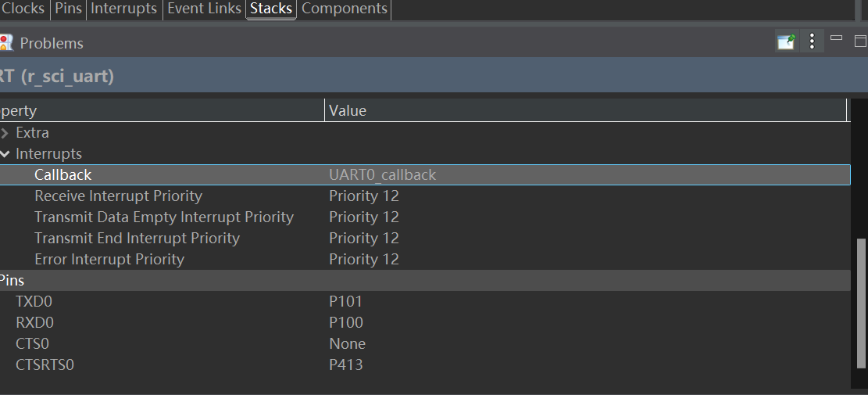Click the Value column header
Viewport: 868px width, 395px height.
pyautogui.click(x=586, y=110)
